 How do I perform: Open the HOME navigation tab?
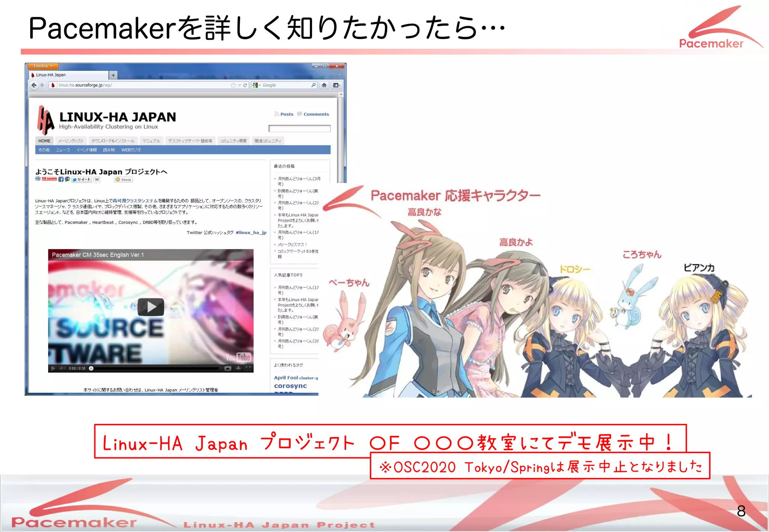(x=44, y=141)
